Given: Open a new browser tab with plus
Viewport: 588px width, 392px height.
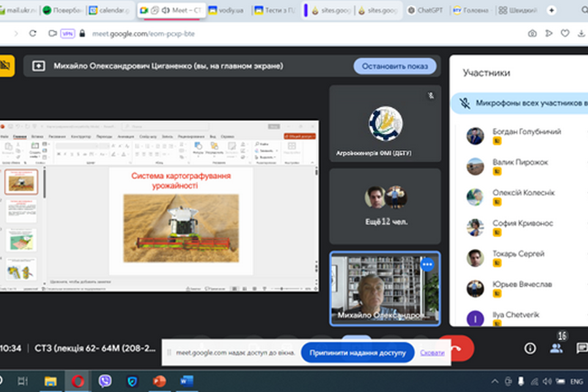Looking at the screenshot, I should coord(551,10).
